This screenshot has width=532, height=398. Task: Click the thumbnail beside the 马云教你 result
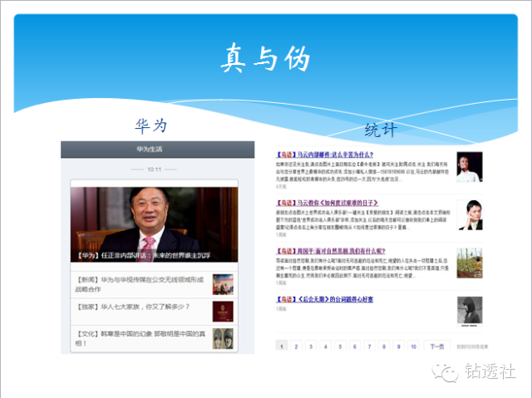coord(470,215)
